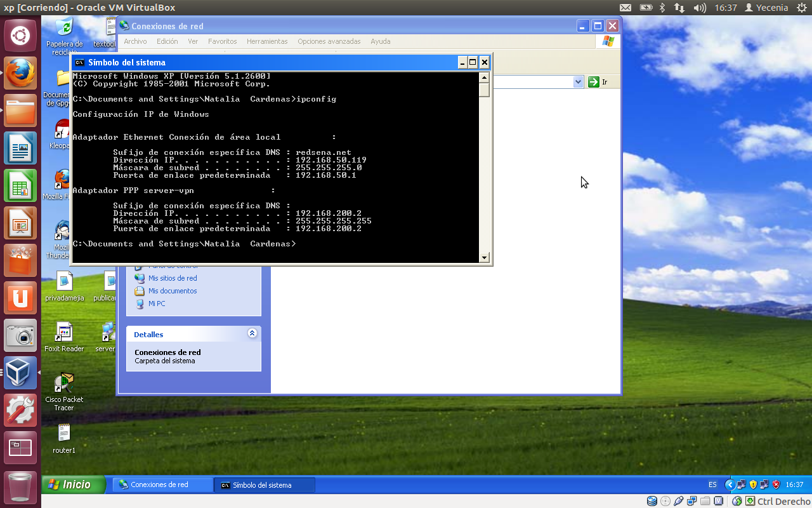812x508 pixels.
Task: Select Foxit Reader desktop shortcut
Action: (x=64, y=337)
